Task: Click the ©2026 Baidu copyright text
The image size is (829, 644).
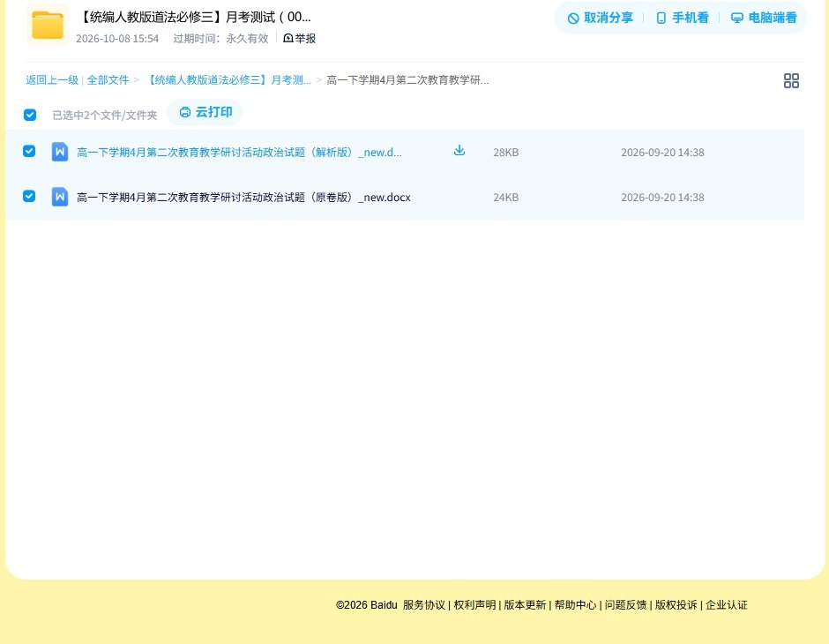Action: [366, 605]
